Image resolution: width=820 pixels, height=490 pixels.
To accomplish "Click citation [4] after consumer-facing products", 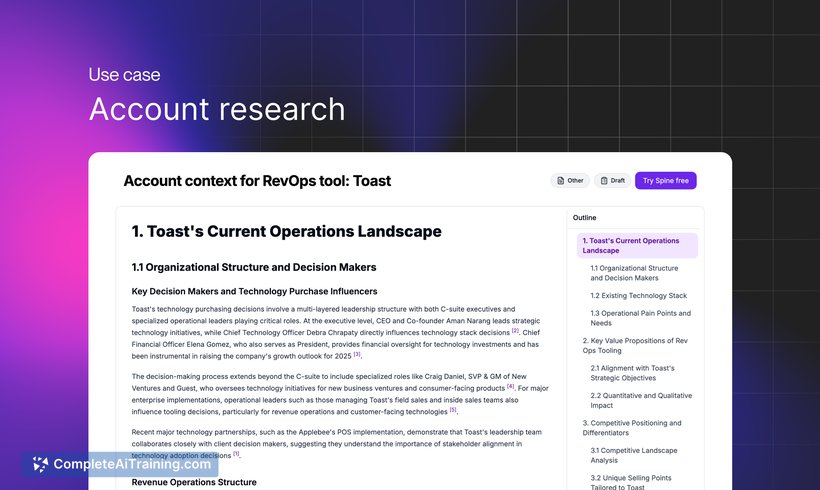I will click(510, 387).
